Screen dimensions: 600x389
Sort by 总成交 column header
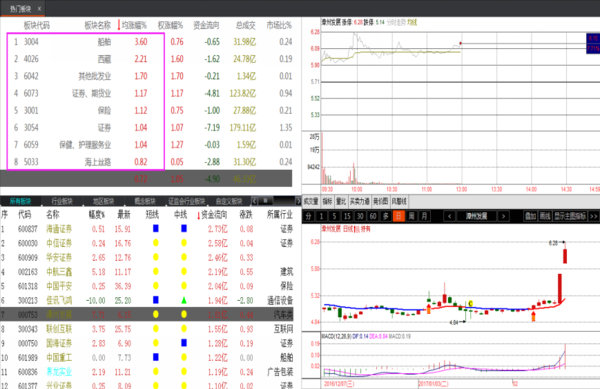tap(246, 26)
